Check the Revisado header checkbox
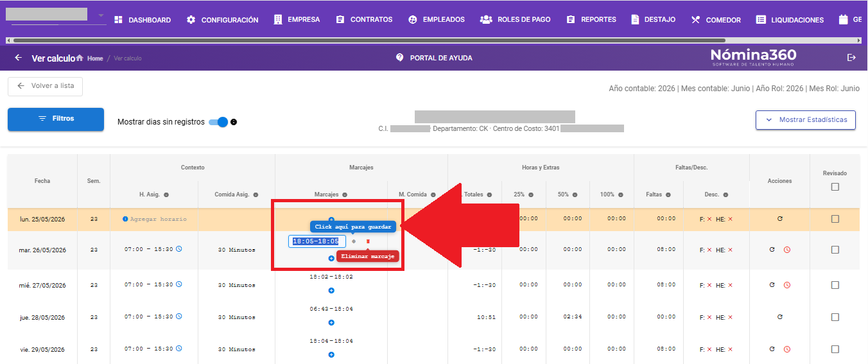The width and height of the screenshot is (868, 364). [835, 187]
